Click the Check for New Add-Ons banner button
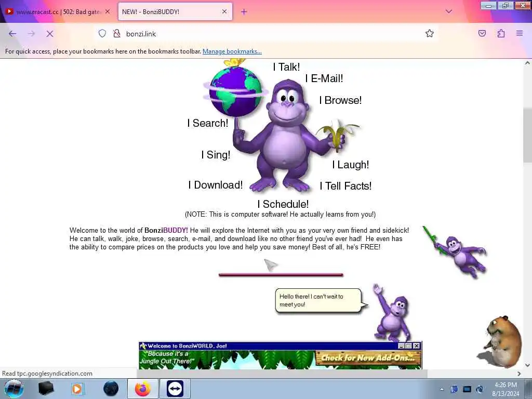Viewport: 532px width, 399px height. coord(368,358)
